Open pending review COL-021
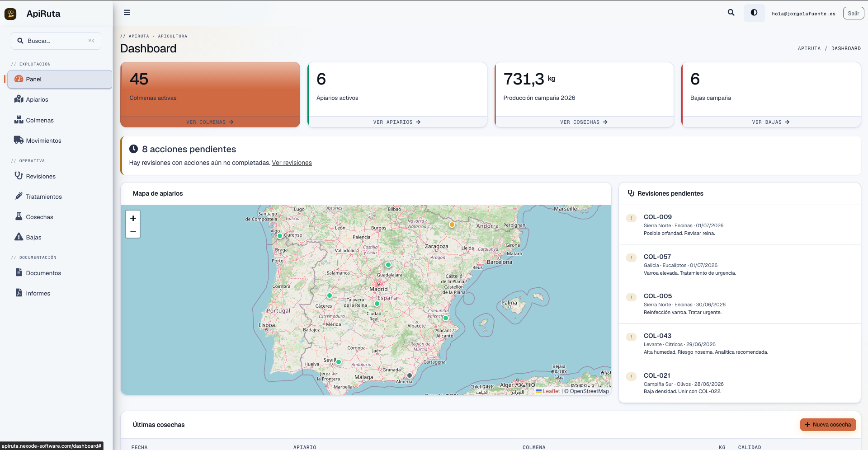 740,383
